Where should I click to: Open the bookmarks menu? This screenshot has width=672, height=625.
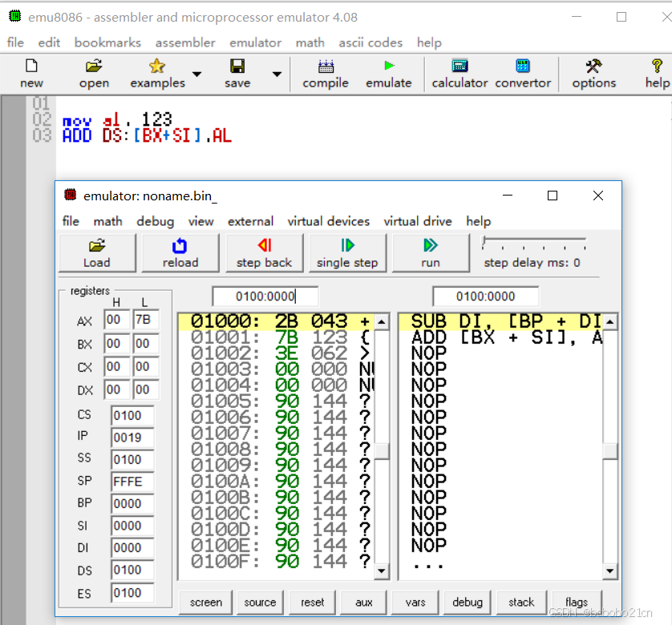coord(107,42)
